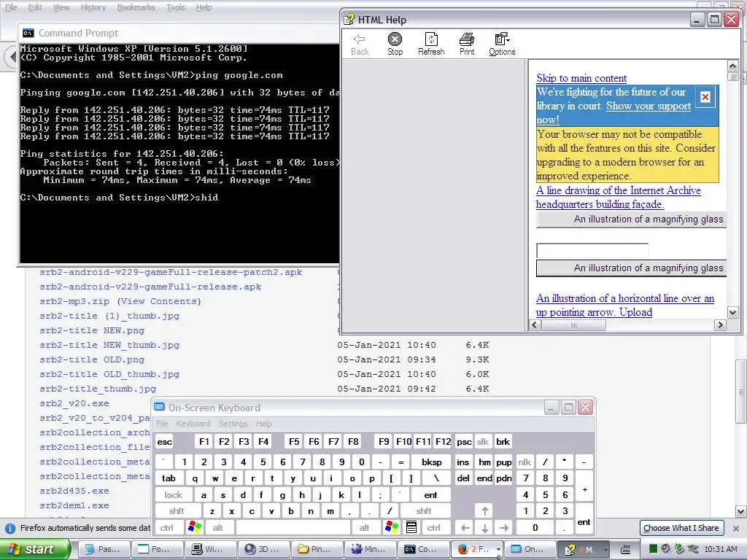Click the keyboard icon in system tray
This screenshot has height=560, width=747.
pyautogui.click(x=625, y=550)
